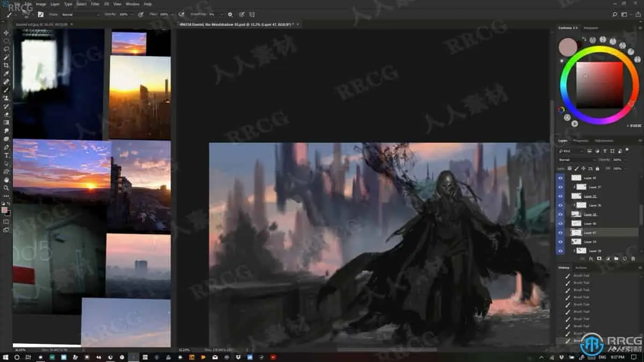
Task: Click the large current-color circle in Coolorus
Action: (567, 47)
